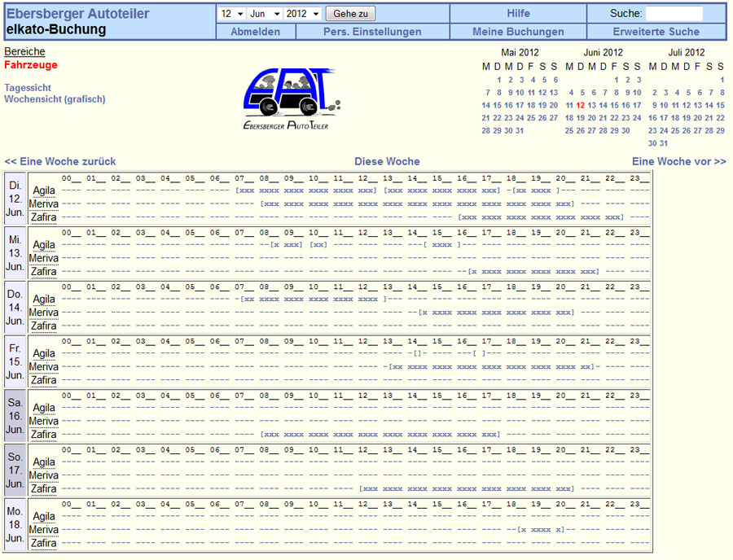Select day 30 in Juni 2012 calendar

pyautogui.click(x=625, y=131)
